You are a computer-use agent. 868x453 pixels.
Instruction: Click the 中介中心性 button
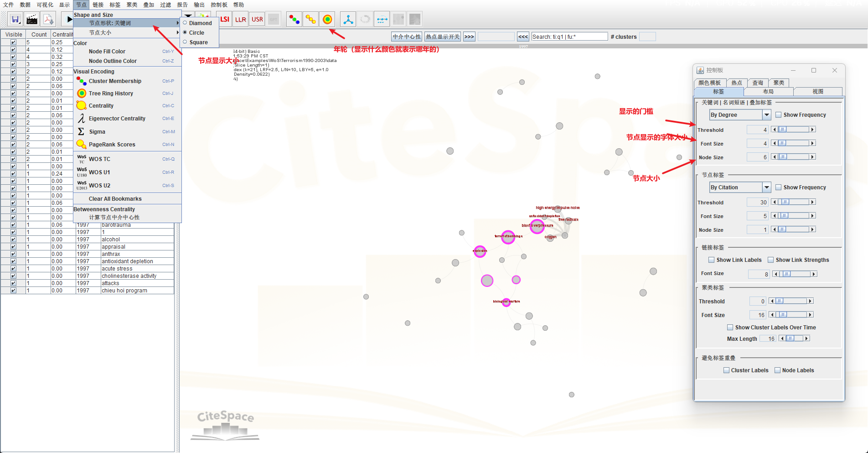coord(407,37)
